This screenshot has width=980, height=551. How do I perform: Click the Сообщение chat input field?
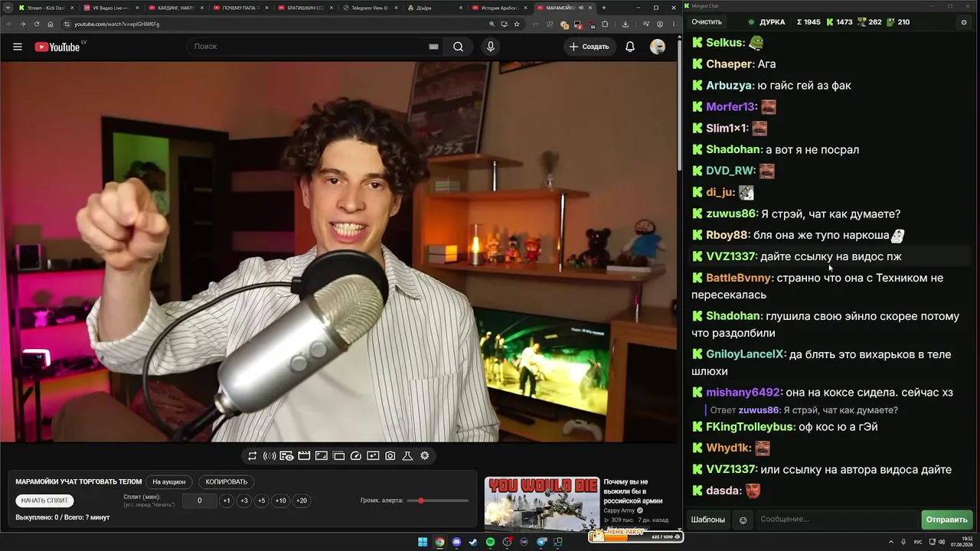point(836,520)
